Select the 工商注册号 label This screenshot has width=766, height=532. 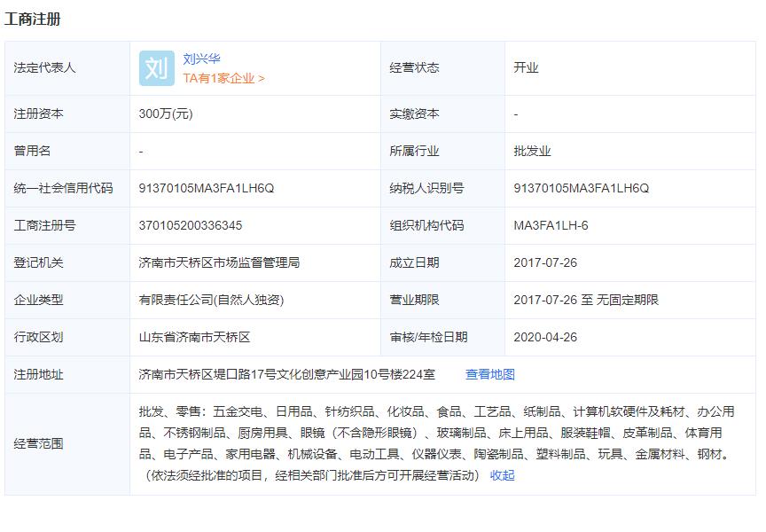click(44, 225)
